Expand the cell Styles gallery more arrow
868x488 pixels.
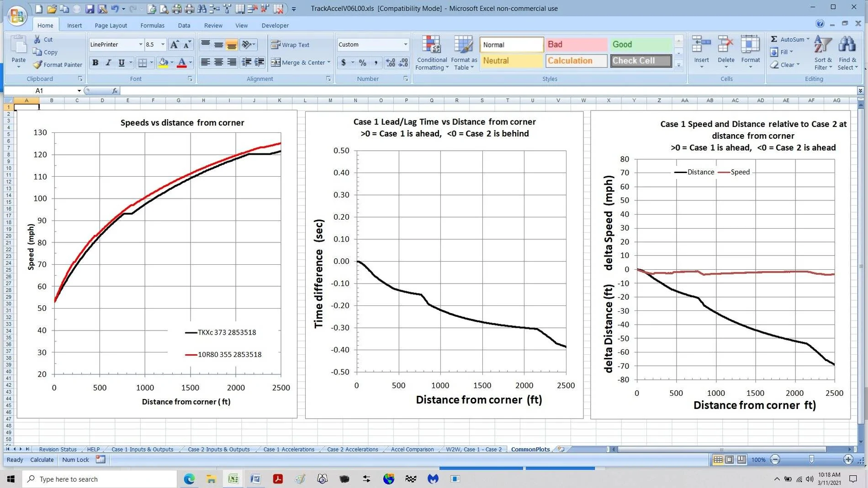tap(679, 66)
